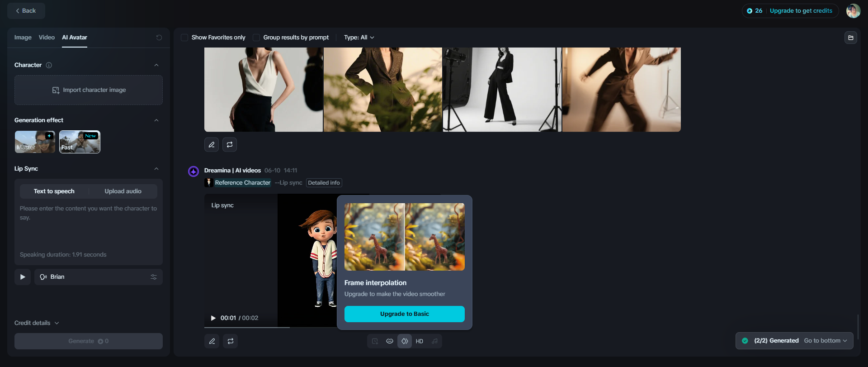Screen dimensions: 868x367
Task: Preview the Brian voice
Action: tap(23, 277)
